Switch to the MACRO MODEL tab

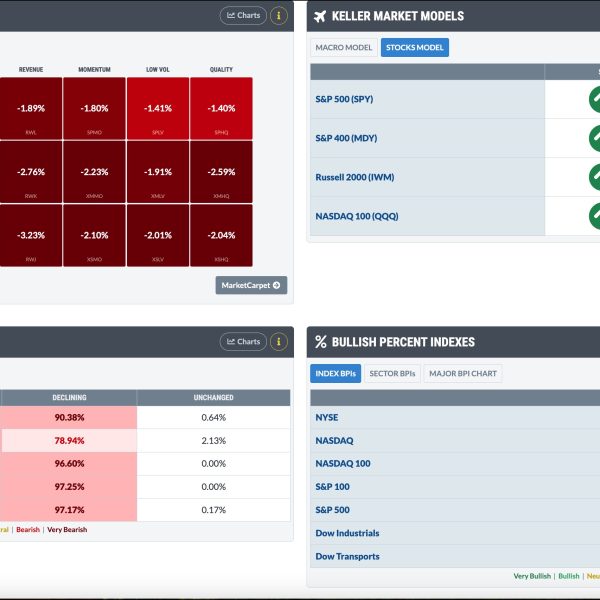point(344,47)
